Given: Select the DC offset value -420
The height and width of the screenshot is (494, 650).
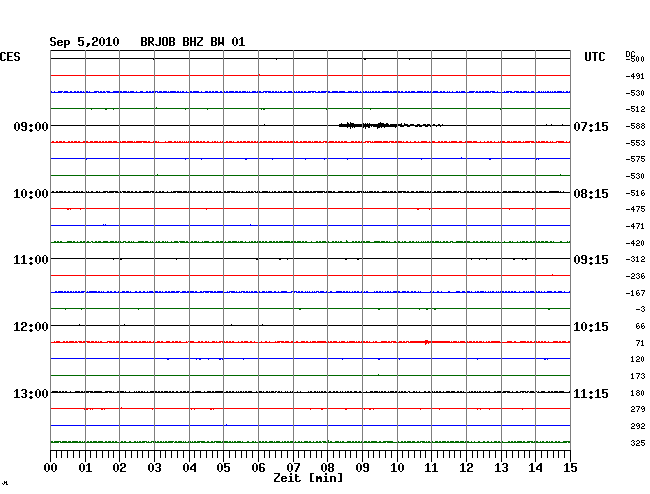Looking at the screenshot, I should pos(635,243).
